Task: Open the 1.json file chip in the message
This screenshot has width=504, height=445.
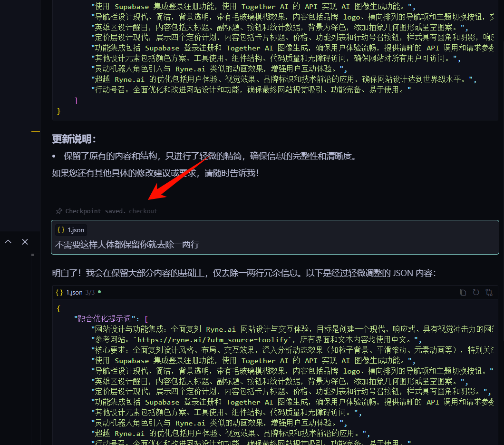Action: (71, 230)
